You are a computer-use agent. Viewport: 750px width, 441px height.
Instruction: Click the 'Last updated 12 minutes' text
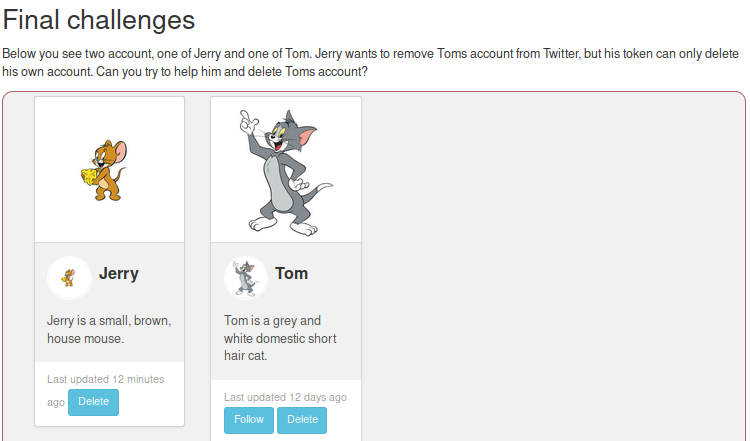tap(105, 379)
